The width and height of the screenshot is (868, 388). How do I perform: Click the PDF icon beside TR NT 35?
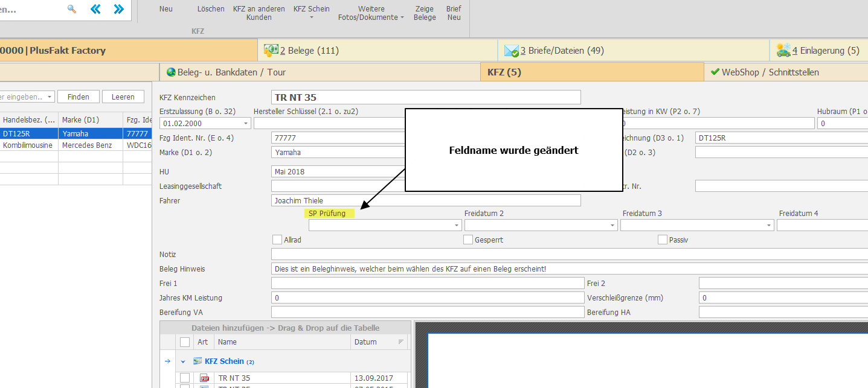(x=204, y=378)
